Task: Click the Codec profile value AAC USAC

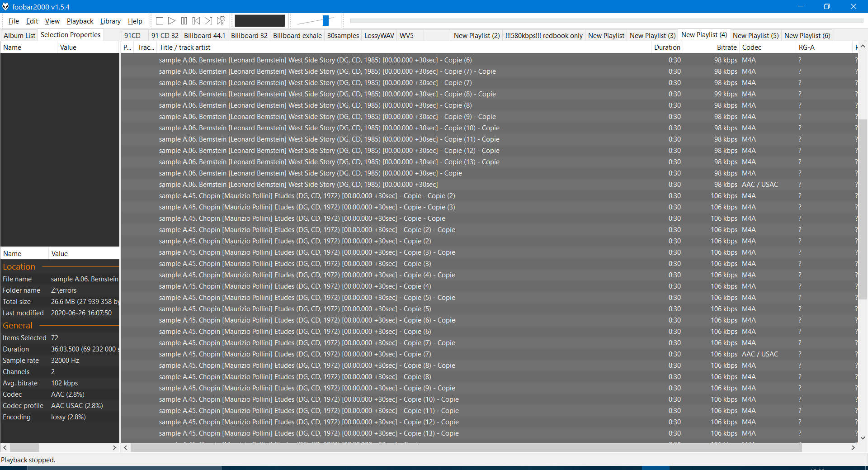Action: point(77,406)
